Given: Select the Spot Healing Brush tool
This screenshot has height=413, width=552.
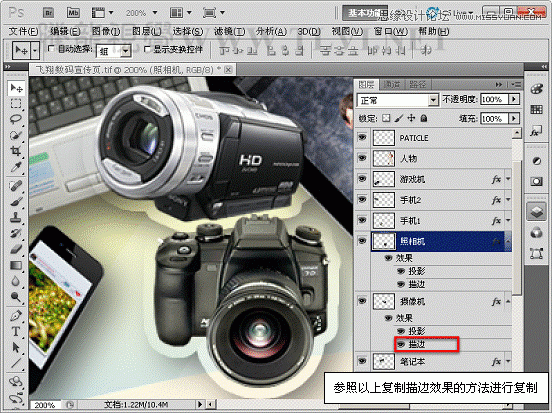Looking at the screenshot, I should [16, 185].
